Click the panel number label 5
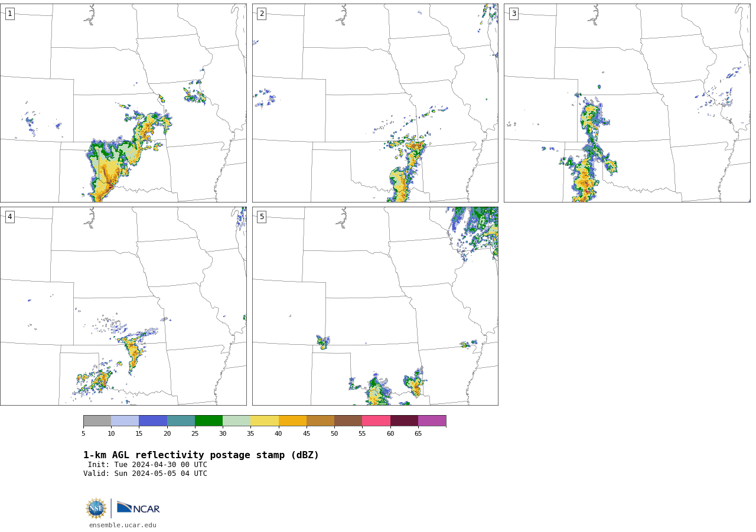 (262, 217)
